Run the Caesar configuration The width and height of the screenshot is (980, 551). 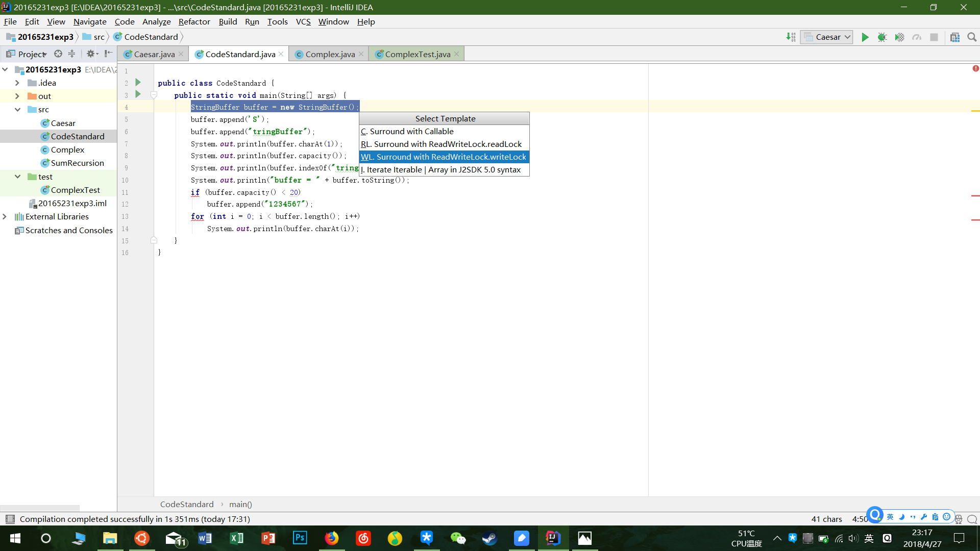point(865,37)
